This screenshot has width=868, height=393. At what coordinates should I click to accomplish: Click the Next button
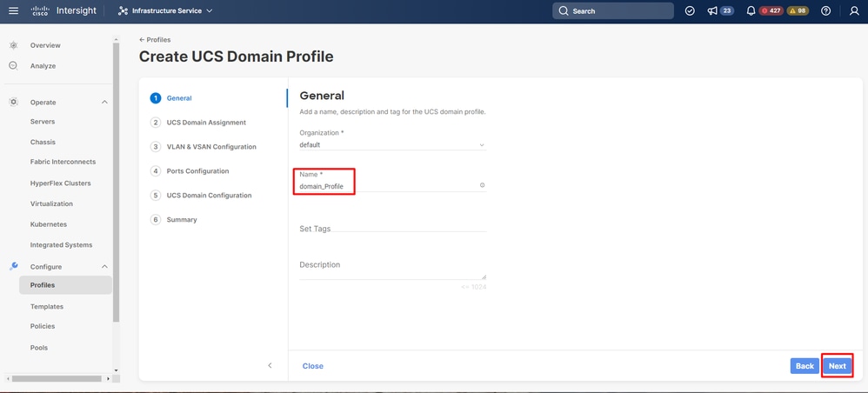click(x=837, y=366)
